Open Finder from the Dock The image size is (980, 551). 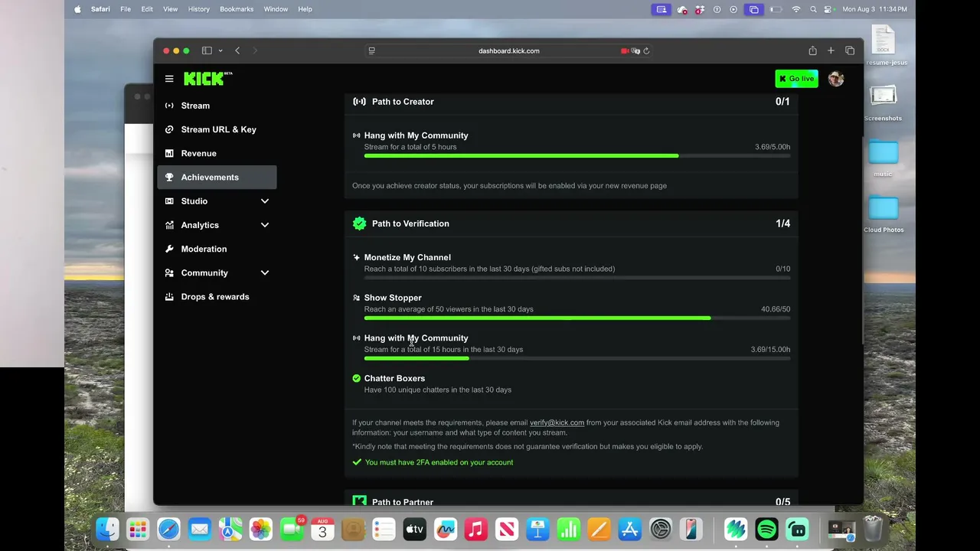pos(107,529)
